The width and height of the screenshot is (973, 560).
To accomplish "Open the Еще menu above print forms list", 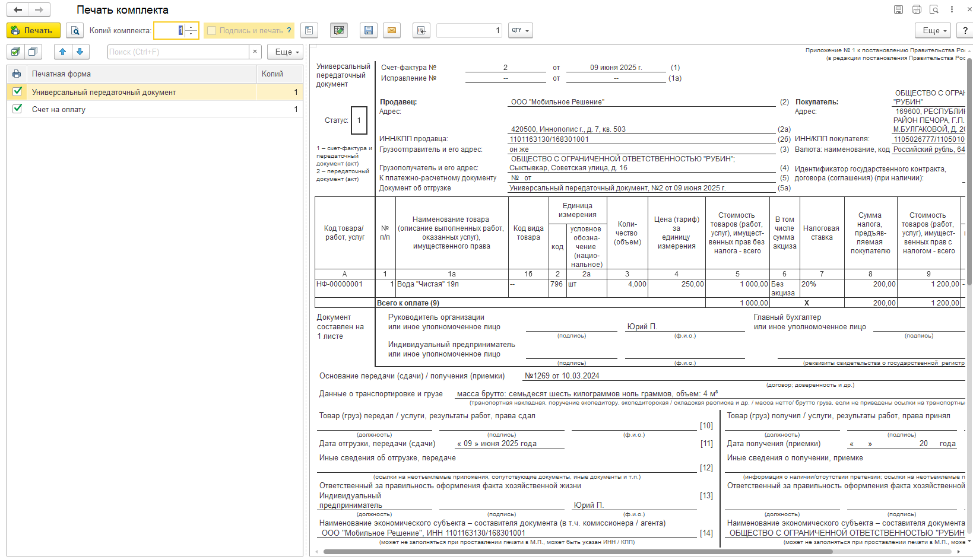I will click(286, 52).
